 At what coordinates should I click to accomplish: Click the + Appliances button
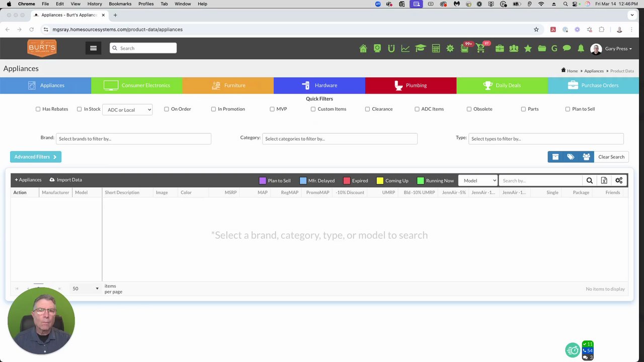click(28, 179)
